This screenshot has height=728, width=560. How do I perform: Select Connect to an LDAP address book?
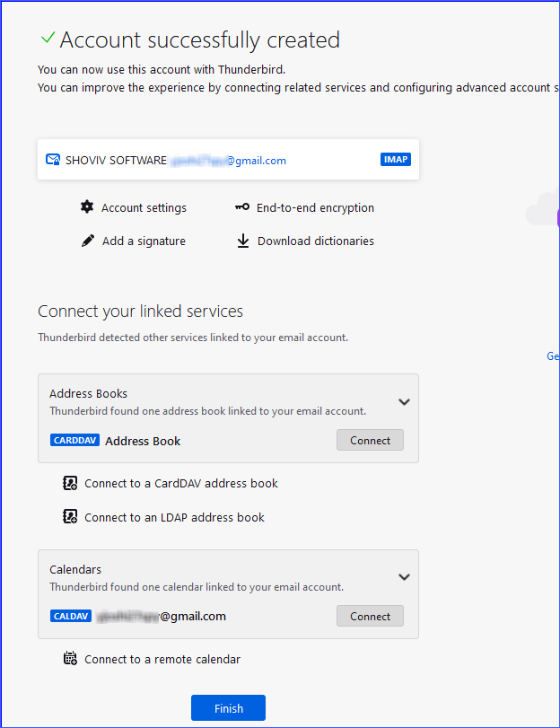[x=174, y=517]
